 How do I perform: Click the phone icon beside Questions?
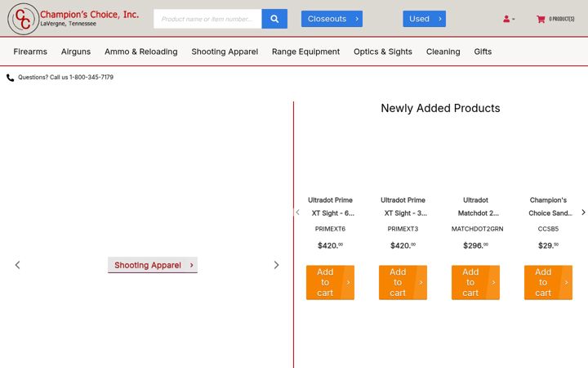click(x=10, y=78)
